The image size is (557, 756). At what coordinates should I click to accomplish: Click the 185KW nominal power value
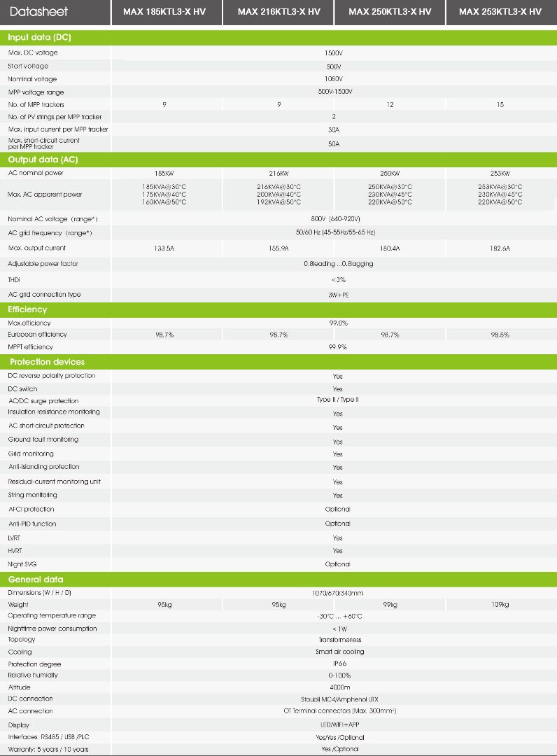pyautogui.click(x=164, y=173)
